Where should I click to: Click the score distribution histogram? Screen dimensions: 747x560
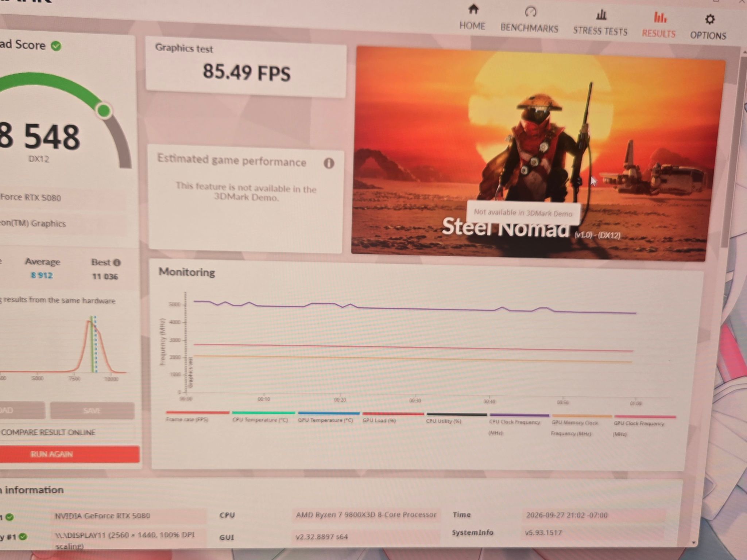pyautogui.click(x=64, y=345)
